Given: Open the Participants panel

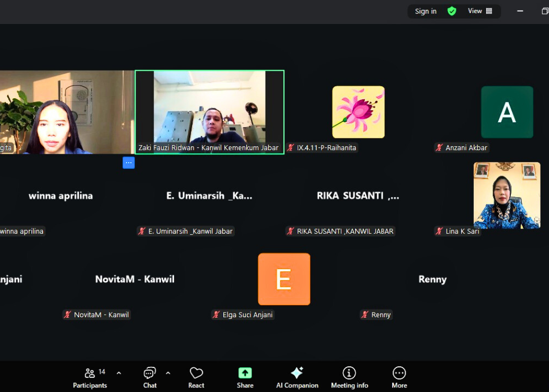Looking at the screenshot, I should pyautogui.click(x=89, y=377).
